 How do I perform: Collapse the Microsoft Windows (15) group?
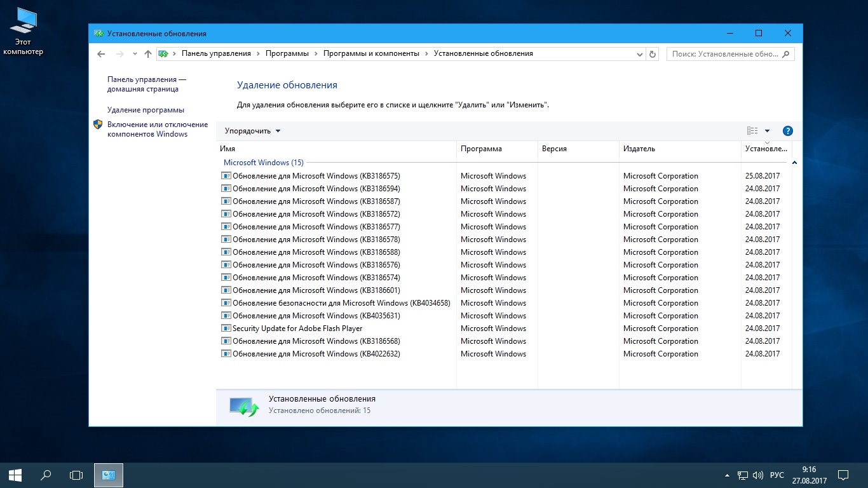[794, 163]
